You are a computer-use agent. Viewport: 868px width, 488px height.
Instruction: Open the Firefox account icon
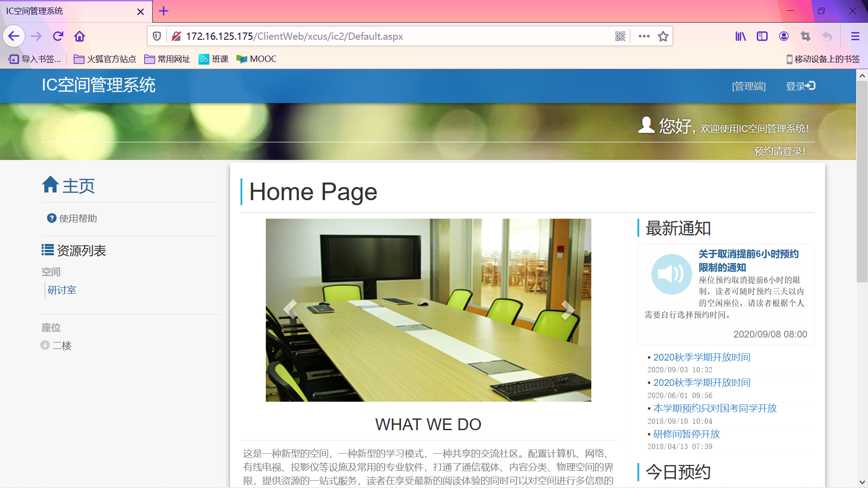tap(784, 36)
